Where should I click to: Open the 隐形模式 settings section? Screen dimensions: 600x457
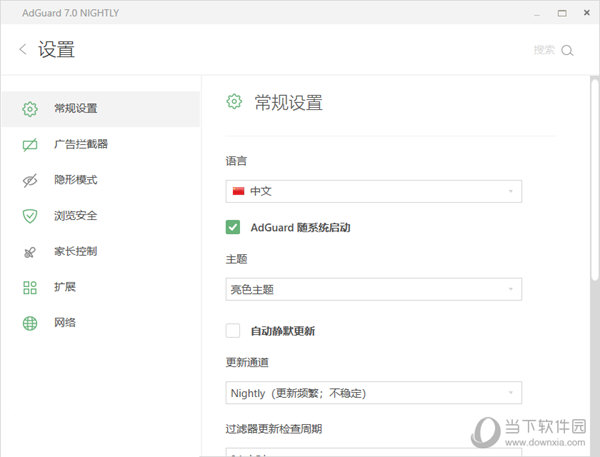point(101,180)
